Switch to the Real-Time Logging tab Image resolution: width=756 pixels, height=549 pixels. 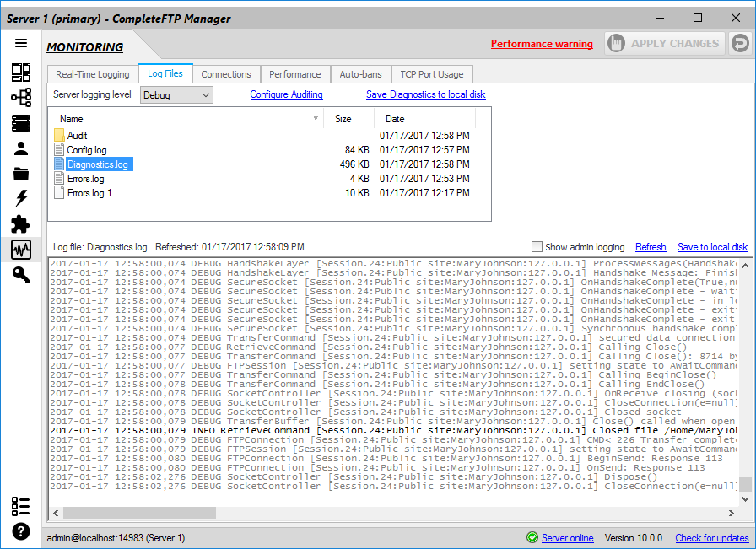tap(93, 74)
